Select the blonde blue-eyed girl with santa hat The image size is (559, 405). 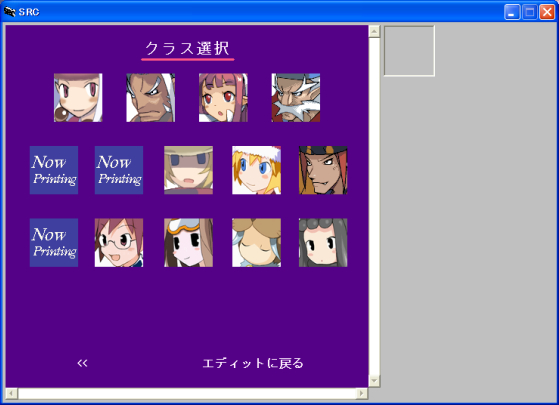pos(256,170)
